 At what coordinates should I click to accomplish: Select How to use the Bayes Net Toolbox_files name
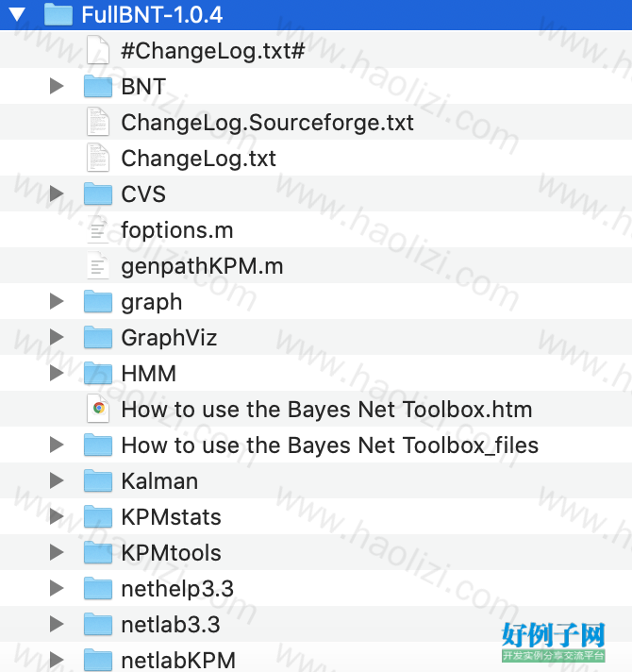[x=330, y=445]
